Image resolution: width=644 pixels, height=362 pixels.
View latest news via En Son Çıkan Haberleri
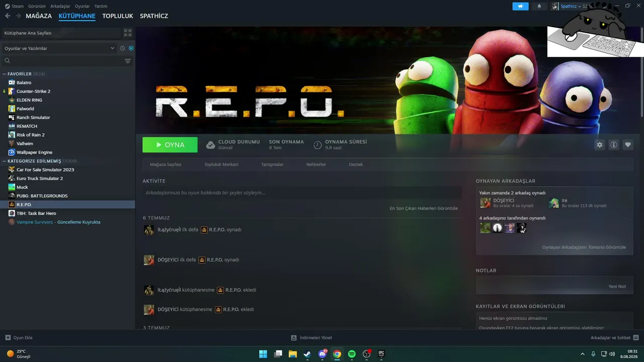pos(424,208)
